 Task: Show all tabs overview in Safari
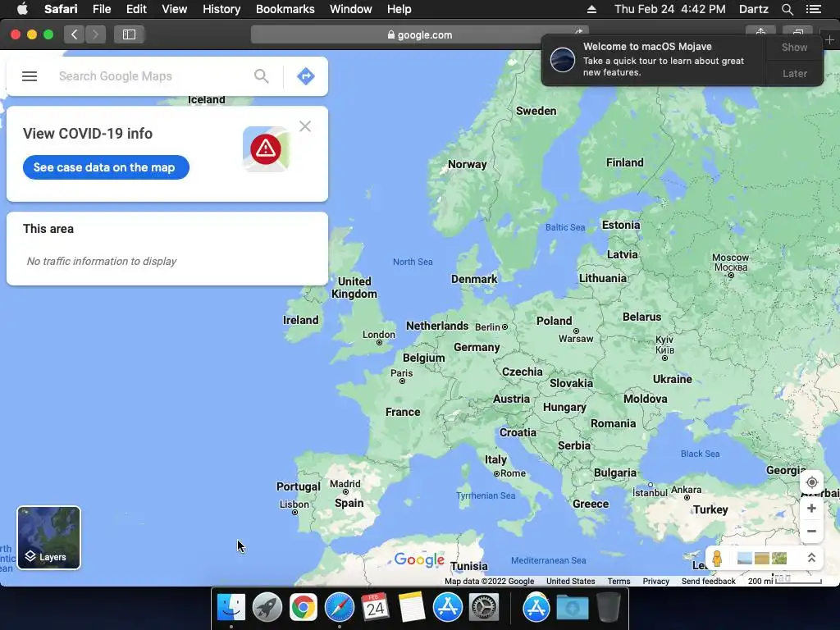pyautogui.click(x=797, y=31)
